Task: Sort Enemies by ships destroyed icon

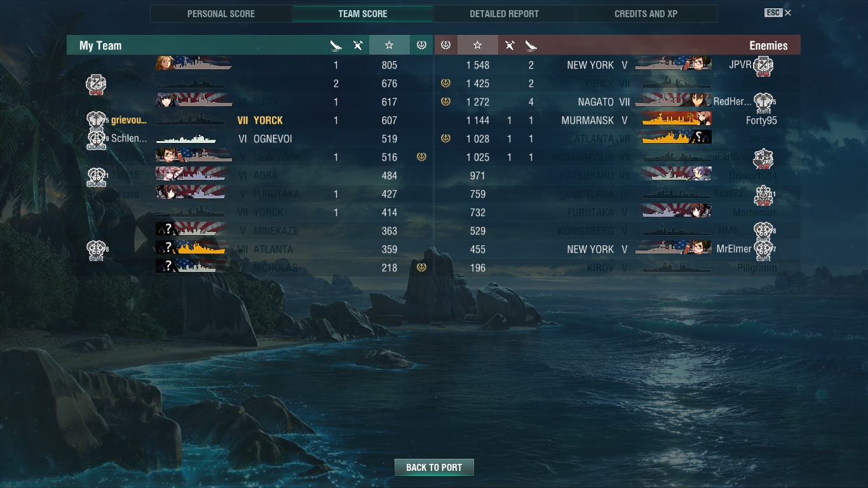Action: pos(531,45)
